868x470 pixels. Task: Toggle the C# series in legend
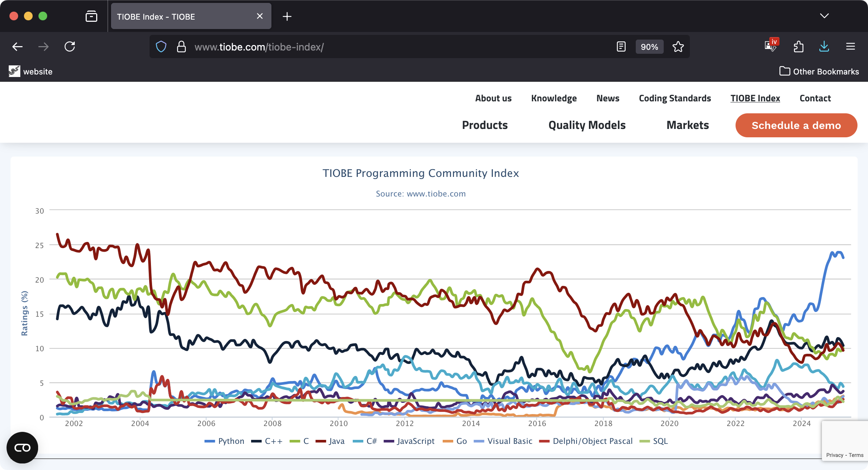point(365,441)
